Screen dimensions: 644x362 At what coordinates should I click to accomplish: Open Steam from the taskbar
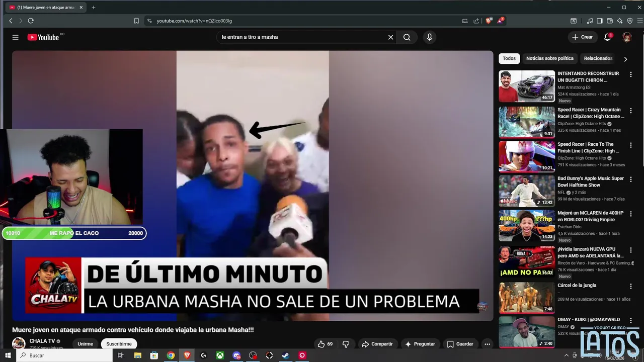tap(285, 355)
